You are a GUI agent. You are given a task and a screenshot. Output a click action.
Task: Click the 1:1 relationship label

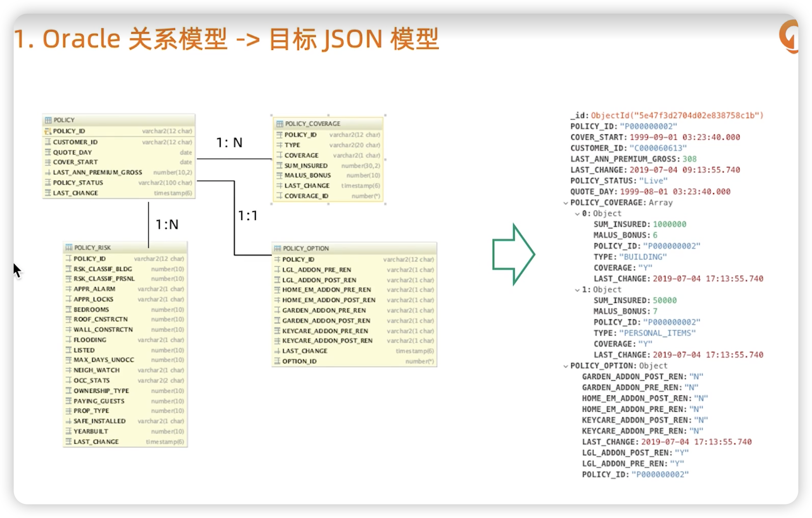[x=248, y=216]
